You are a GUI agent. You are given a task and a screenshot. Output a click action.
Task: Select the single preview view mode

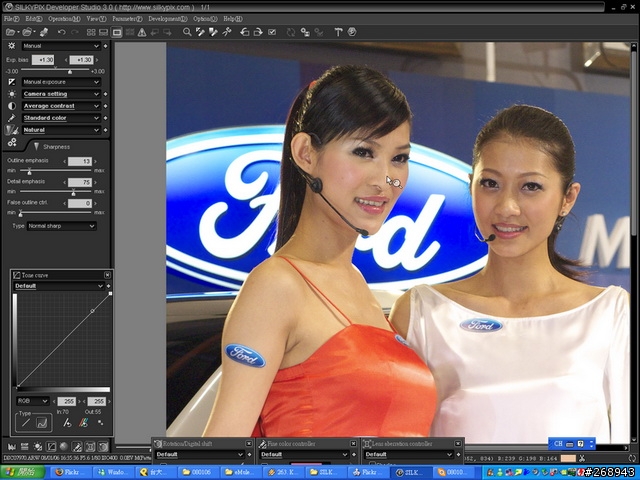pyautogui.click(x=117, y=32)
